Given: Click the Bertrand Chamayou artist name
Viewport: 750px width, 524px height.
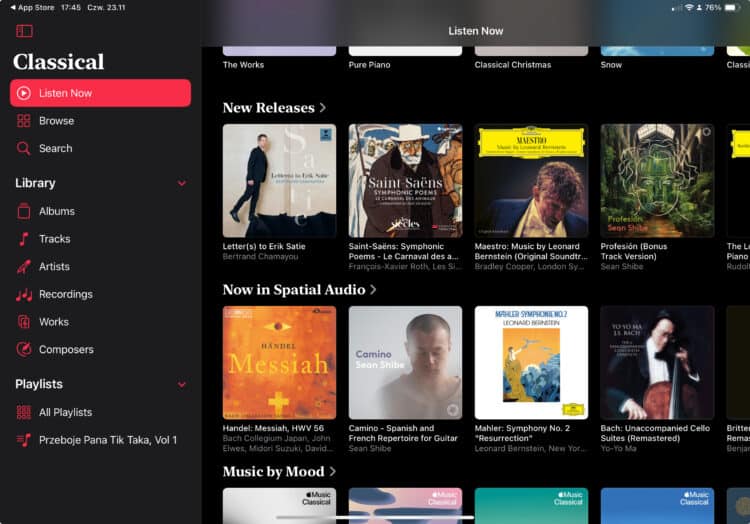Looking at the screenshot, I should [x=260, y=257].
